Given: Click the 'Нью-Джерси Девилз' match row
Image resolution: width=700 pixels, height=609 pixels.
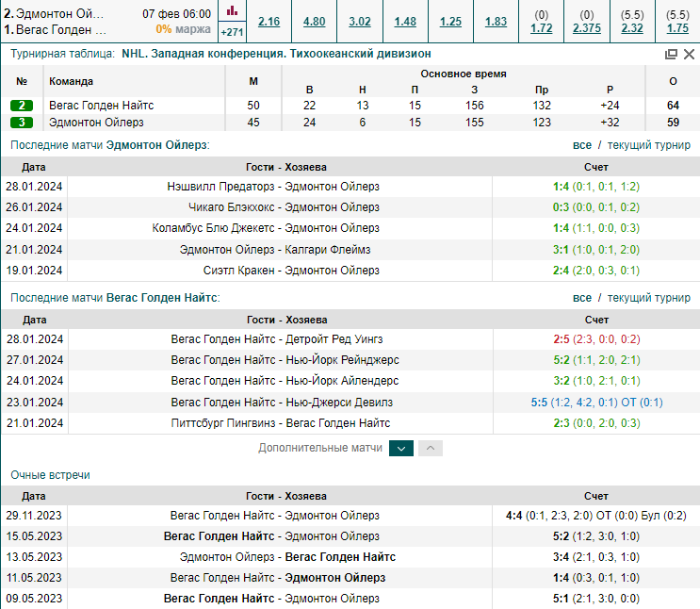Looking at the screenshot, I should (x=350, y=403).
